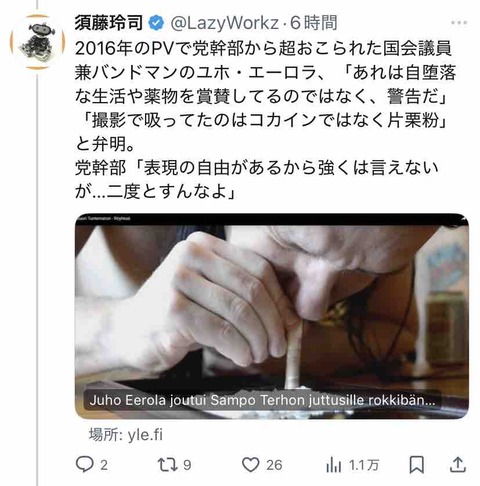The height and width of the screenshot is (486, 480).
Task: Click the repost arrows icon
Action: point(168,465)
